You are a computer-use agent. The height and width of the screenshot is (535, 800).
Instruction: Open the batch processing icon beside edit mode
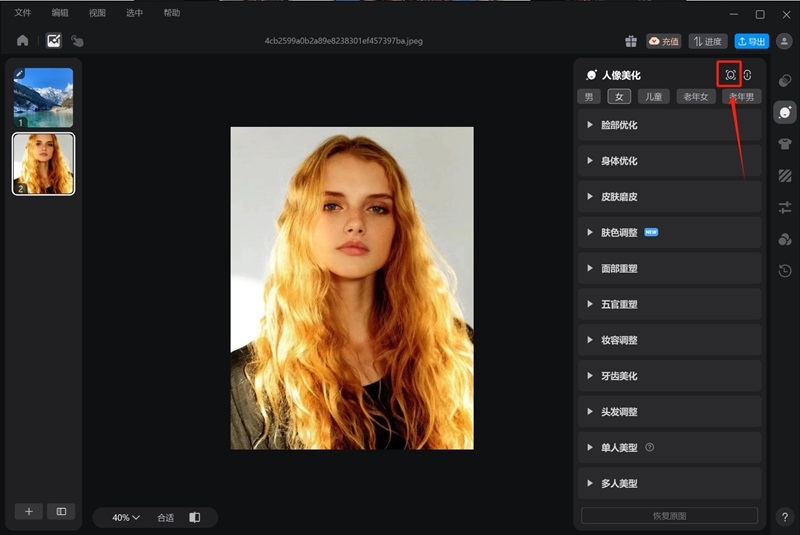78,41
